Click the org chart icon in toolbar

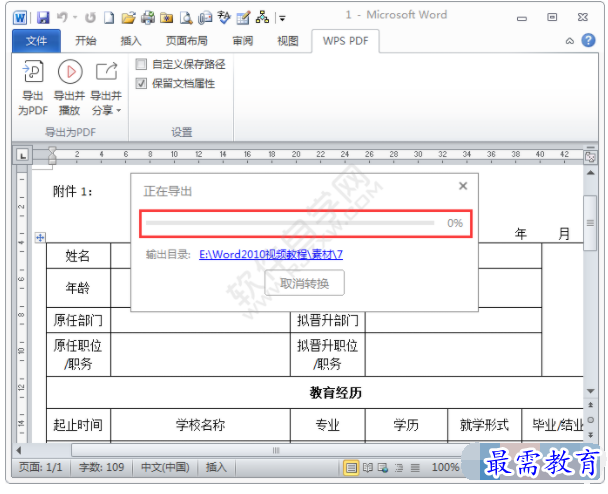(x=263, y=17)
